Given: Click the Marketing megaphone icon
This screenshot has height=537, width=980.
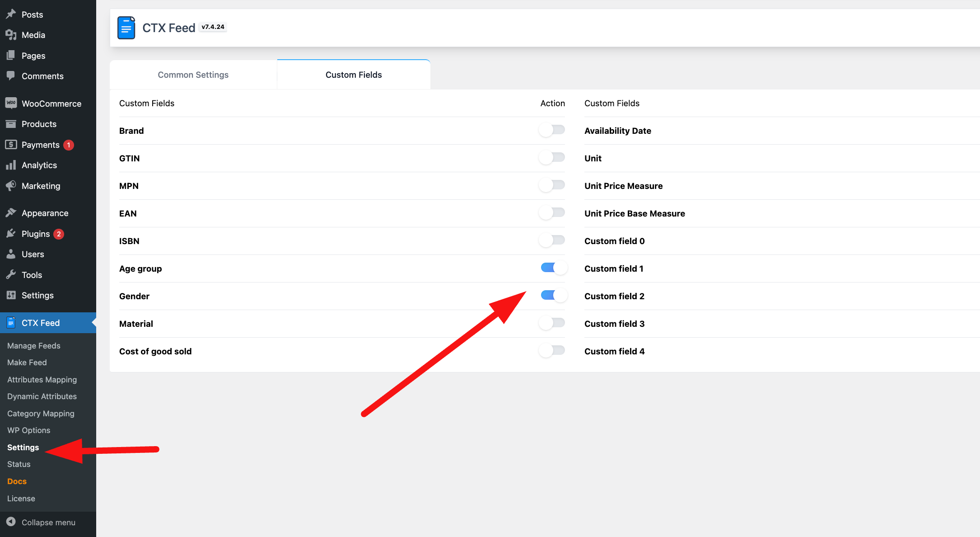Looking at the screenshot, I should coord(11,186).
